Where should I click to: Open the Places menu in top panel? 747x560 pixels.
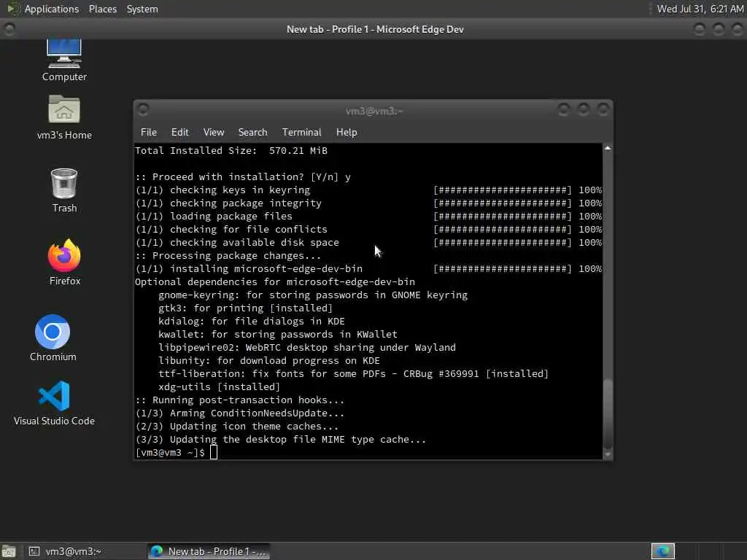tap(102, 9)
